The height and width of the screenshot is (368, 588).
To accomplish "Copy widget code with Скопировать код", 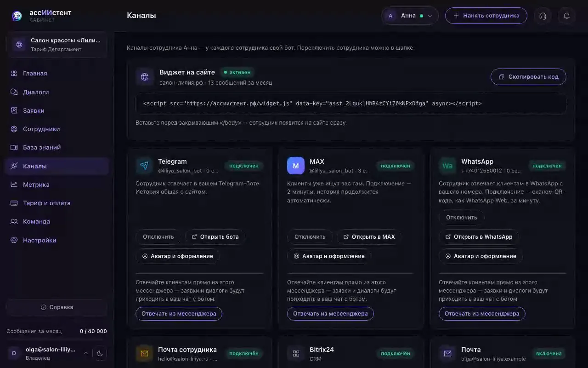I will [x=528, y=77].
